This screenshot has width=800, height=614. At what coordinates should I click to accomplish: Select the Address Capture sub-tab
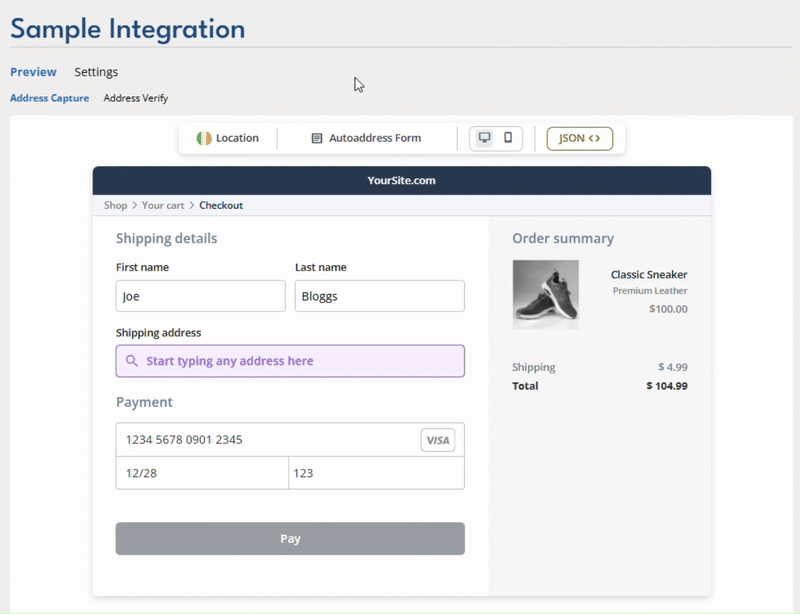pos(49,98)
